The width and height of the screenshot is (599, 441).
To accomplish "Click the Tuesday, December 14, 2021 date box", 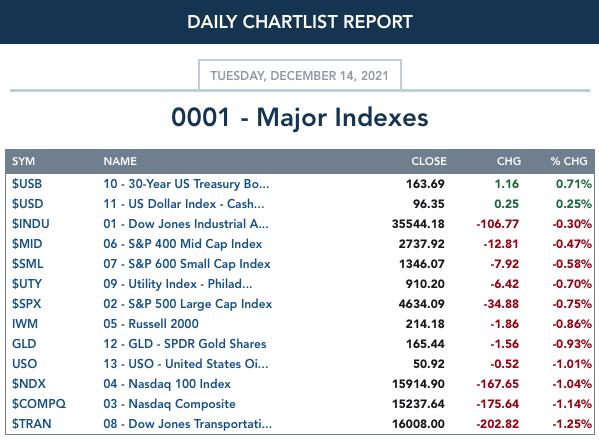I will click(300, 75).
